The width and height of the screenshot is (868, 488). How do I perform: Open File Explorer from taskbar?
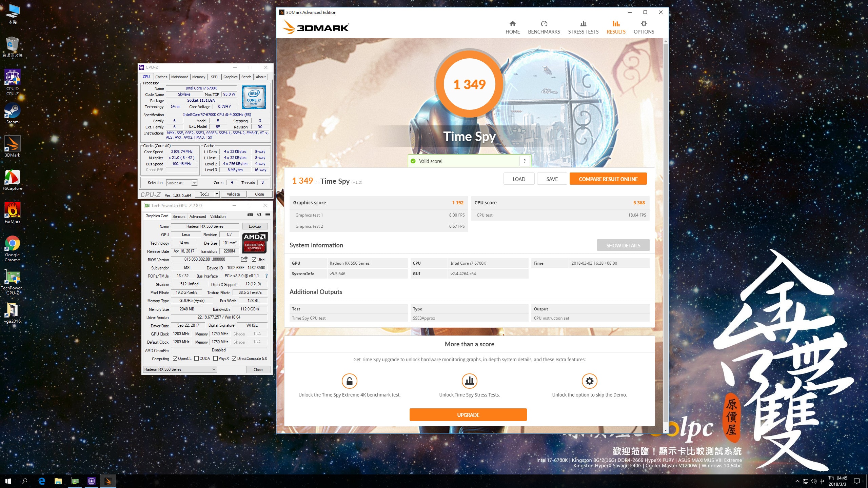click(58, 481)
